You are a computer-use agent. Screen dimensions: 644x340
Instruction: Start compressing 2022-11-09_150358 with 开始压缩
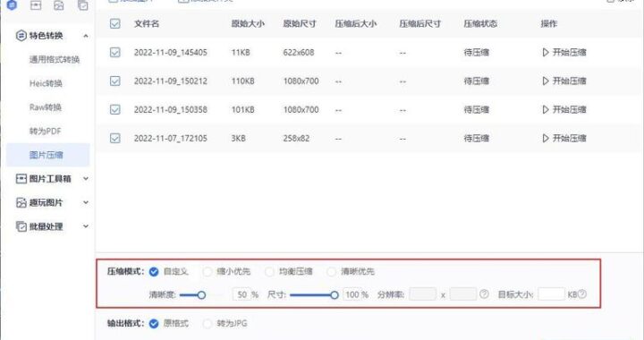(564, 110)
